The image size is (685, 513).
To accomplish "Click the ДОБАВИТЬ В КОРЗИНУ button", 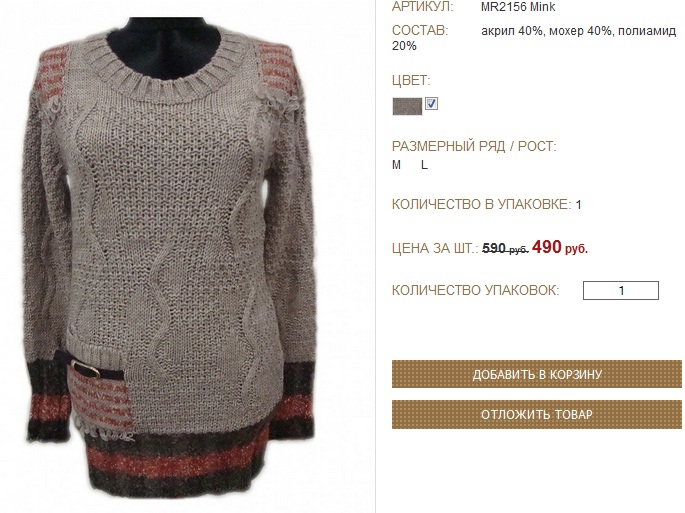I will pos(537,374).
